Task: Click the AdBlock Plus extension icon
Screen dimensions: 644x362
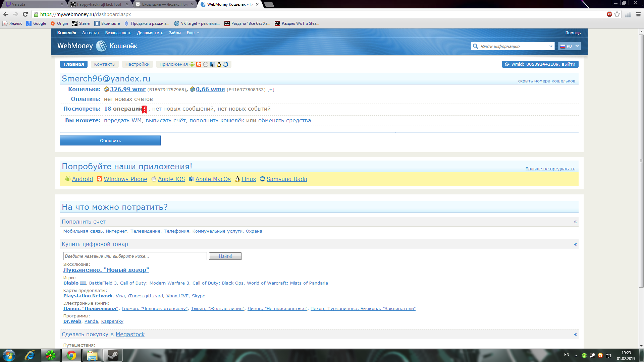Action: click(x=609, y=14)
